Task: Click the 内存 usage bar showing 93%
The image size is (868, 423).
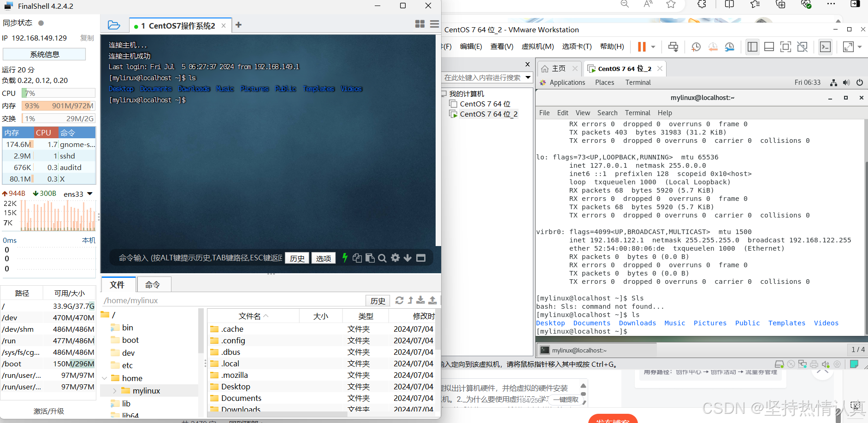Action: (59, 106)
